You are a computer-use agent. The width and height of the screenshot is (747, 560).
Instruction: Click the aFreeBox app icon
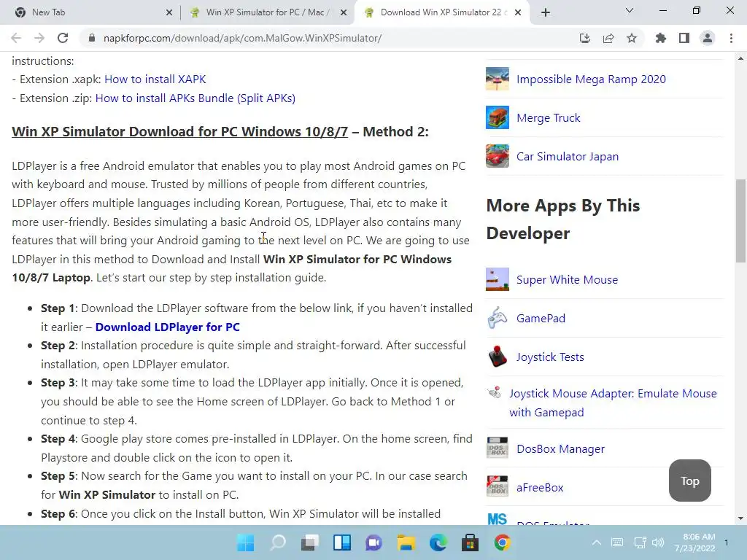click(498, 487)
